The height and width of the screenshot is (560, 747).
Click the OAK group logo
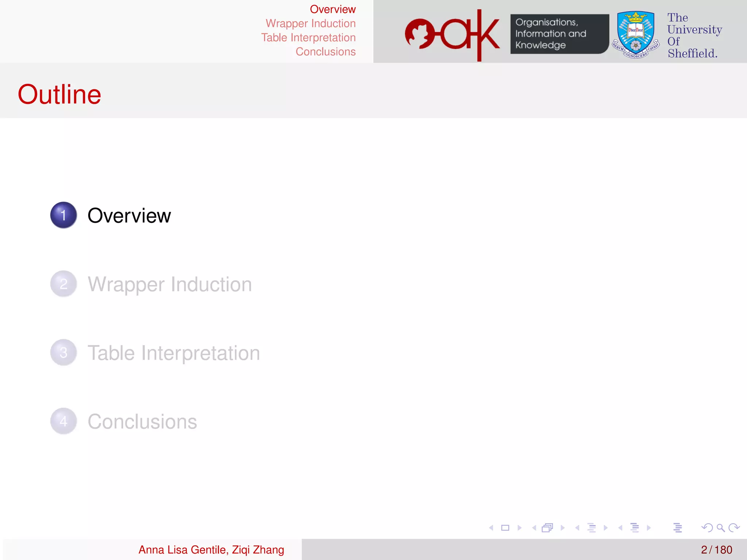[x=452, y=35]
